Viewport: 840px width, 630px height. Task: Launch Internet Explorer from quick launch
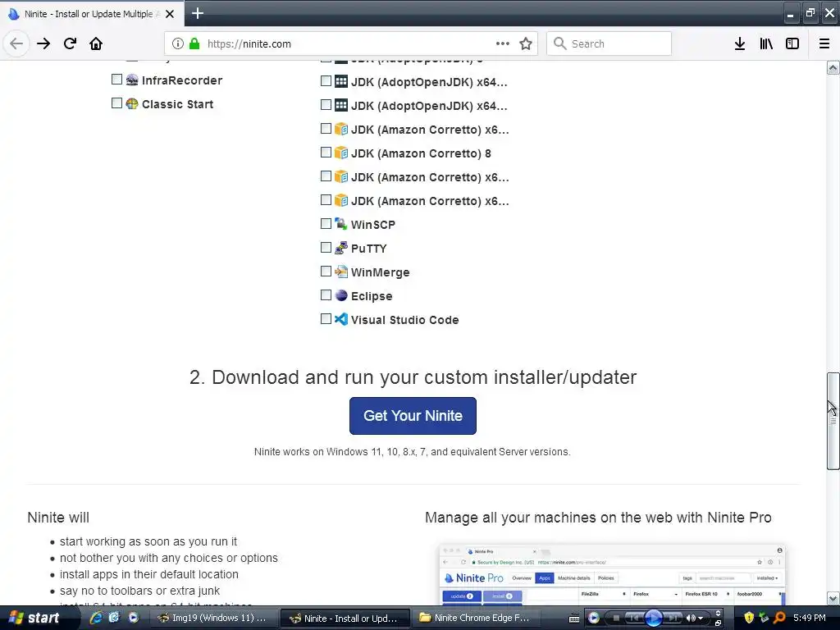[97, 618]
